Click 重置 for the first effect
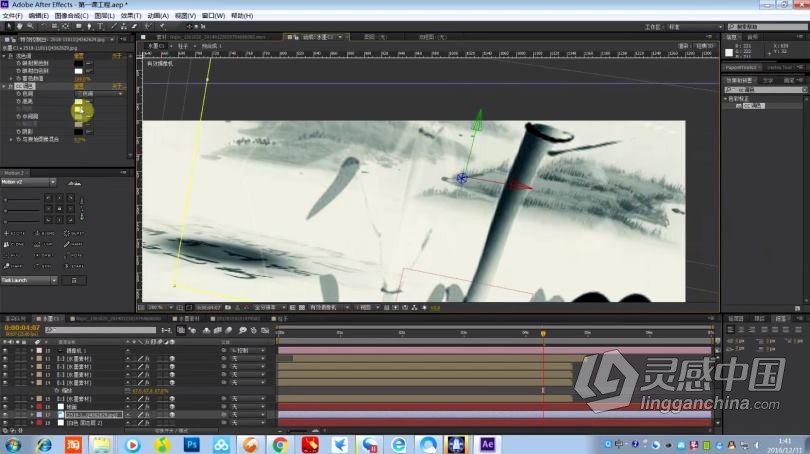The height and width of the screenshot is (454, 810). click(79, 56)
